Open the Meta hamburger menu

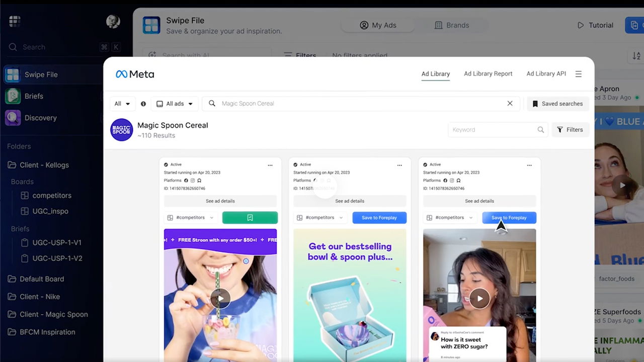(x=579, y=74)
